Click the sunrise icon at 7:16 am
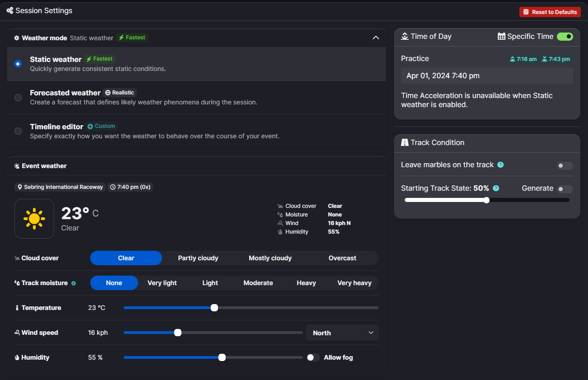Viewport: 588px width, 380px height. tap(512, 59)
